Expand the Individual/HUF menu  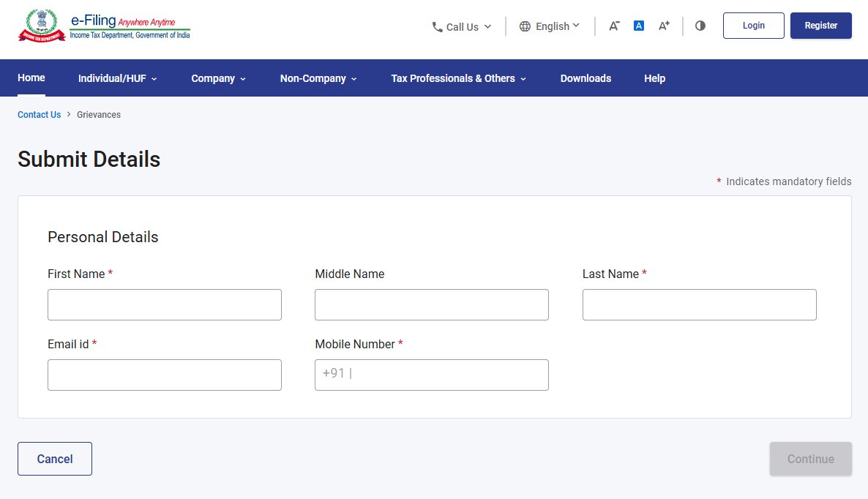click(x=117, y=78)
